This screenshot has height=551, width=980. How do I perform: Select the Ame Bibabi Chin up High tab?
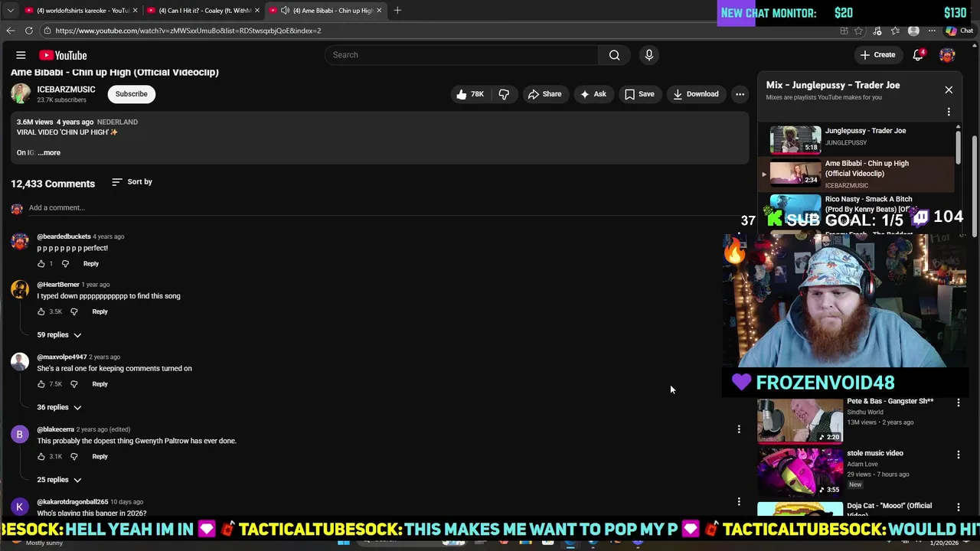(325, 11)
